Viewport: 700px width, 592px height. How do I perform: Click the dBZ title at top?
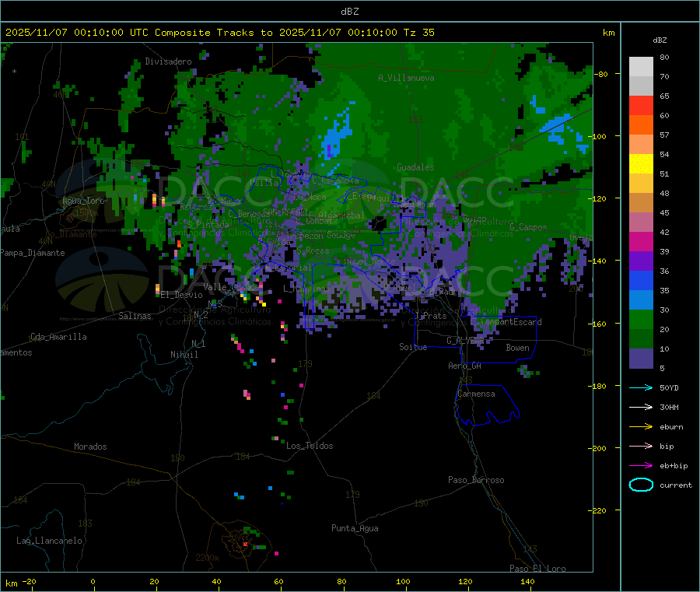349,12
